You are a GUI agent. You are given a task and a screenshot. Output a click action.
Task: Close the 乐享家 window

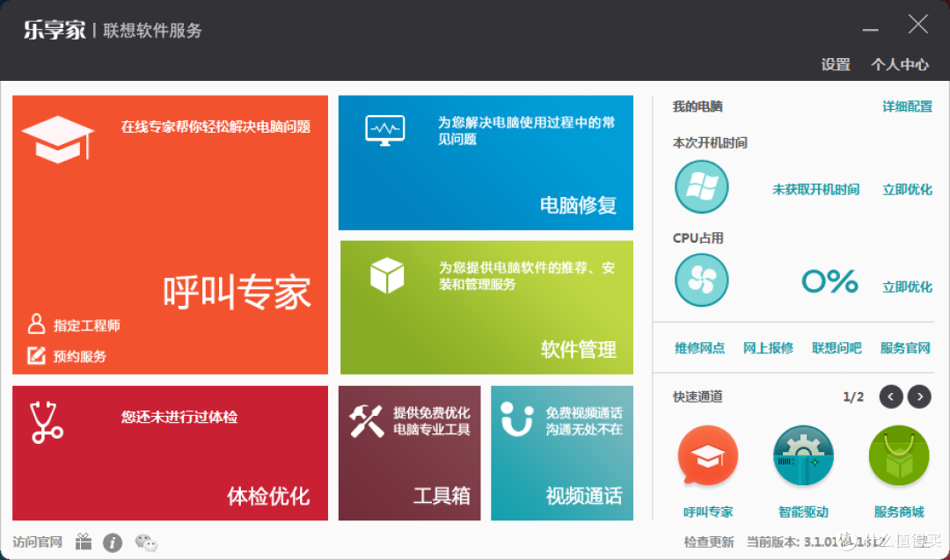coord(917,25)
